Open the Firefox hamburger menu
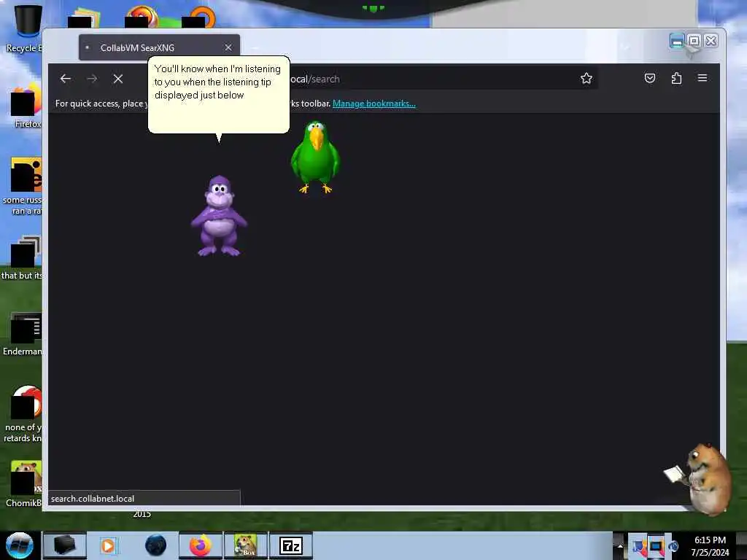The image size is (747, 560). click(x=703, y=78)
